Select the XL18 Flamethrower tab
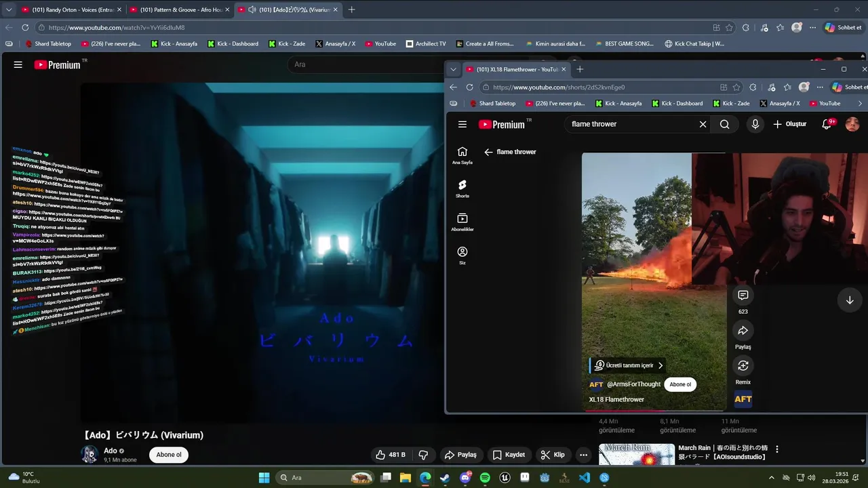Screen dimensions: 868x488 517,69
